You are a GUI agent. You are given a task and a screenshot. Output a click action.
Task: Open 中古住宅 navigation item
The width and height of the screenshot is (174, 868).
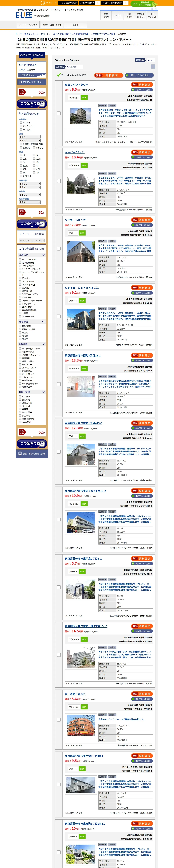118,15
